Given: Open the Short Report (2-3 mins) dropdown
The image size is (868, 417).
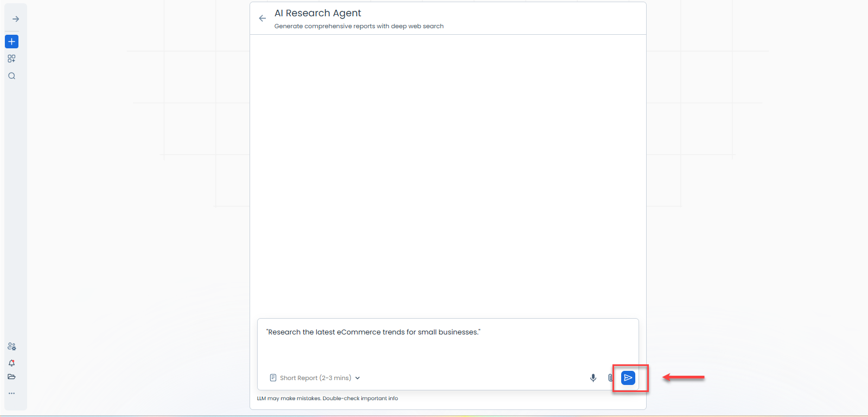Looking at the screenshot, I should tap(315, 378).
